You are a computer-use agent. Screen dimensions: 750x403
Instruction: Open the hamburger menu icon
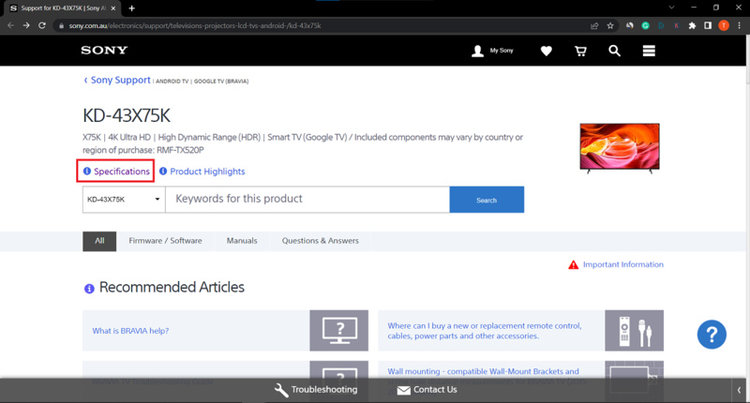[x=649, y=51]
